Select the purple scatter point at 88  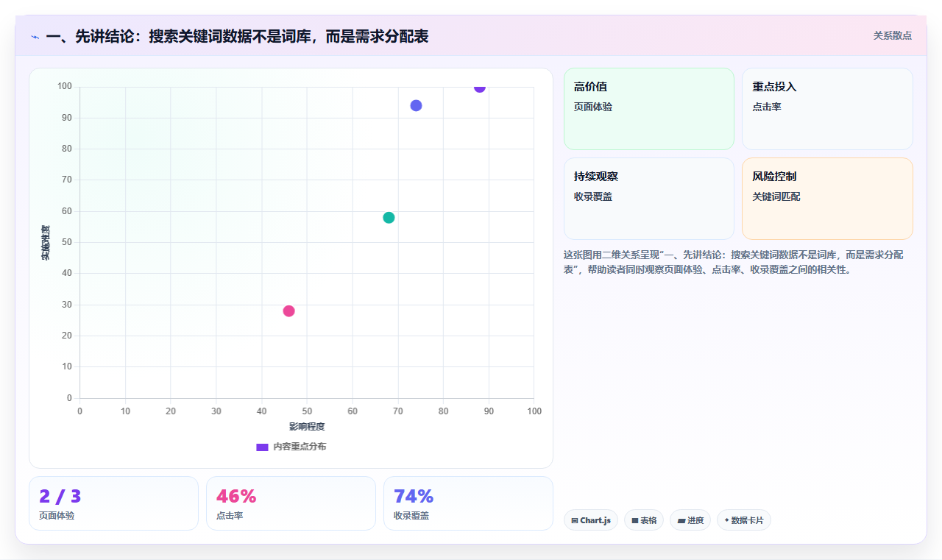click(480, 88)
